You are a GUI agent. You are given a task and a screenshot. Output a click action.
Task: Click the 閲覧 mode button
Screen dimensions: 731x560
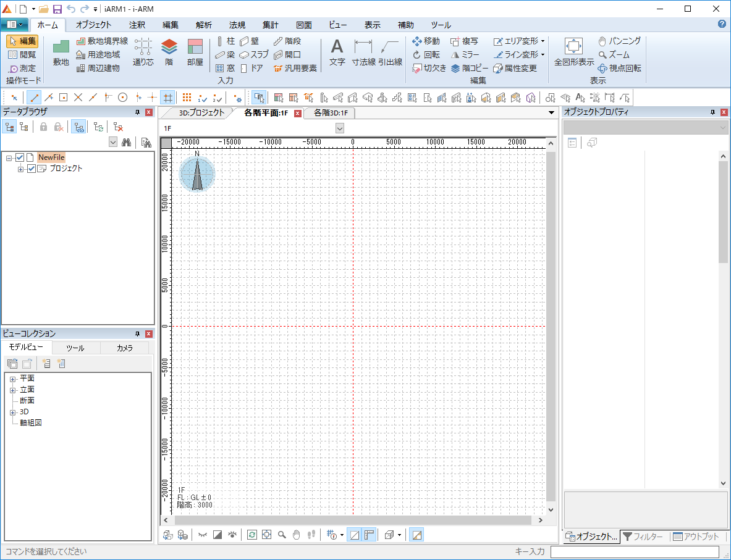pyautogui.click(x=22, y=54)
